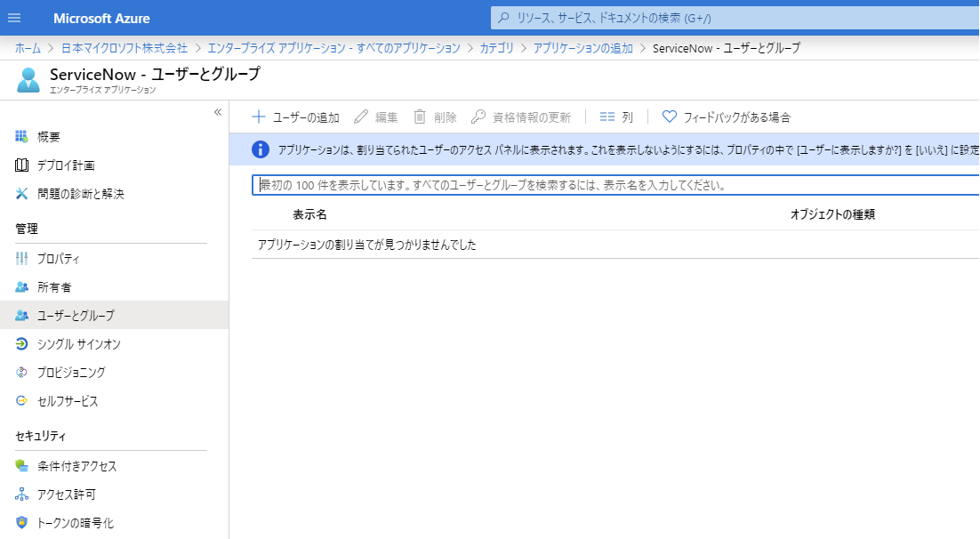Click the 問題の診断と解決 wrench icon
The width and height of the screenshot is (980, 539).
coord(22,194)
